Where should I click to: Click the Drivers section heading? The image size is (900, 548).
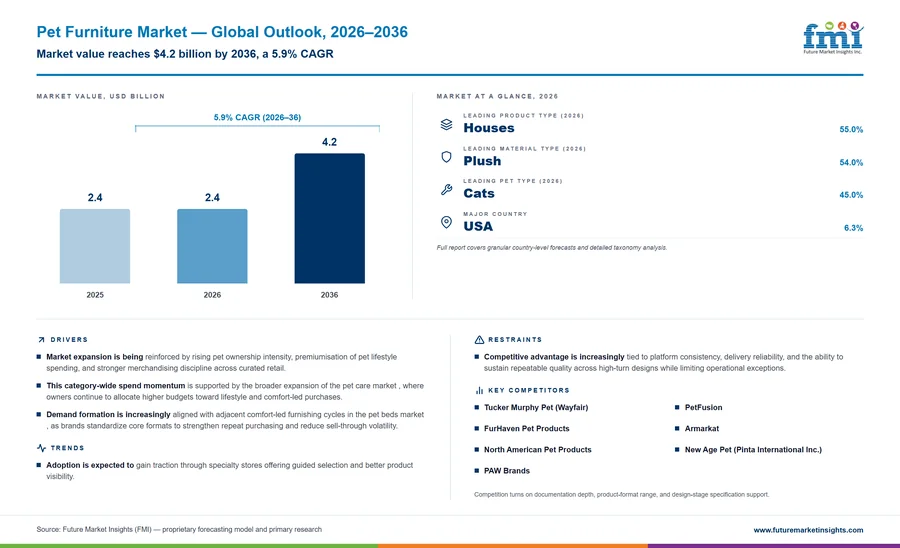(x=69, y=340)
